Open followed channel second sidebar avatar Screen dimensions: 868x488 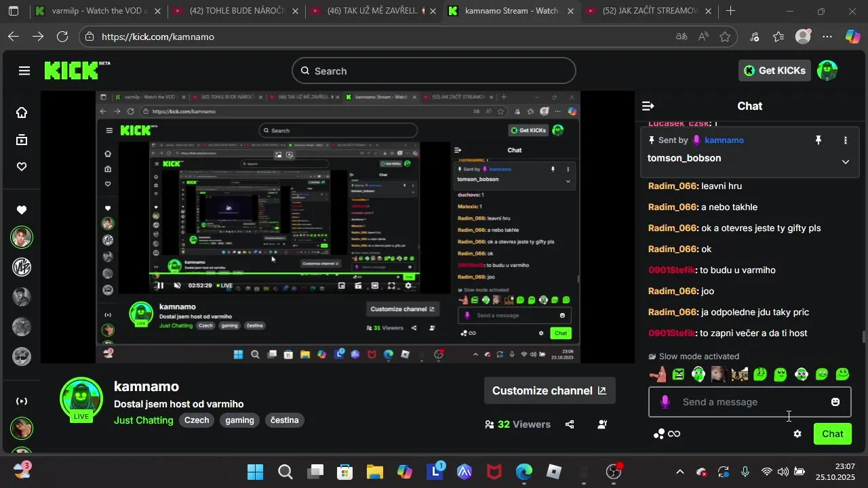[22, 266]
